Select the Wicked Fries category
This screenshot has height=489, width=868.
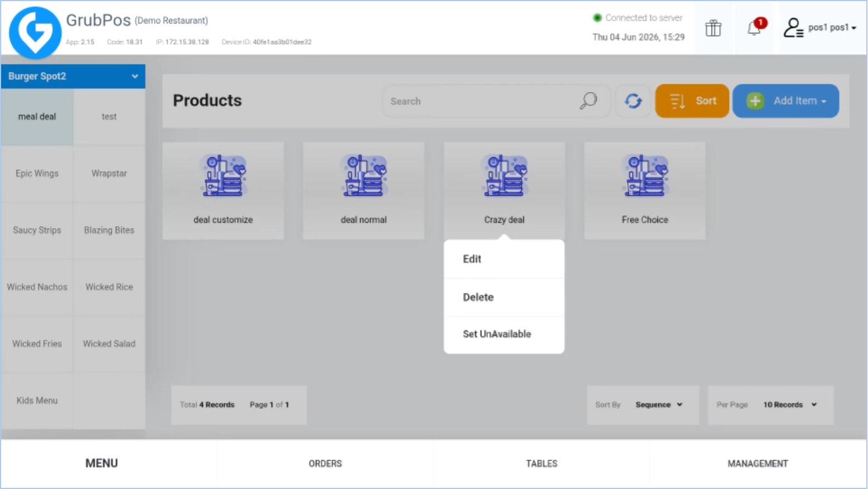pos(37,345)
